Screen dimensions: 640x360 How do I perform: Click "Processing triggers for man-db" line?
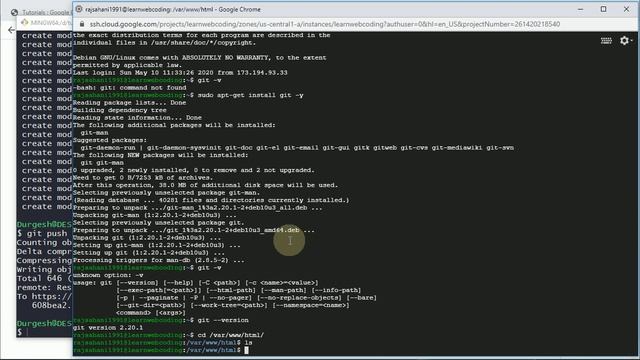click(x=158, y=260)
